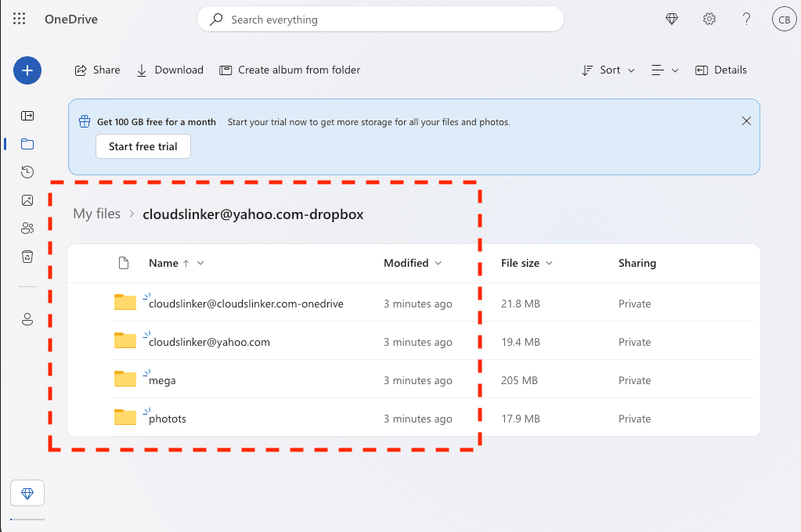Download the selected items
This screenshot has height=532, width=801.
[x=170, y=70]
